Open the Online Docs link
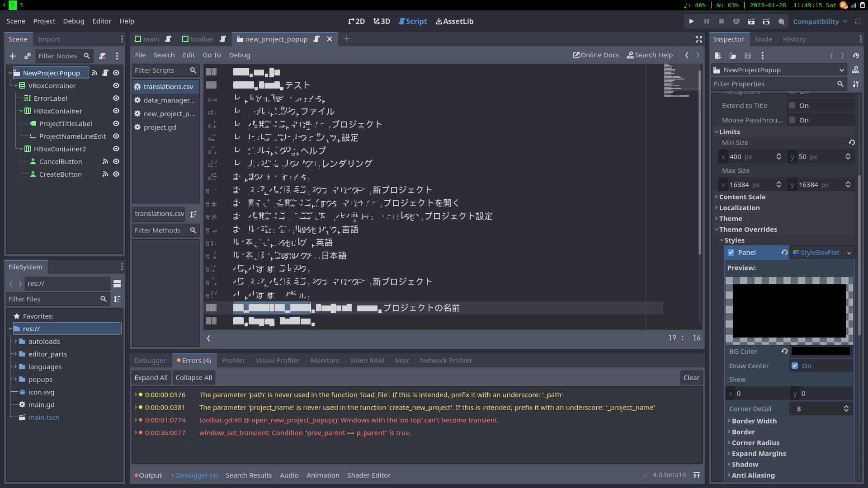Screen dimensions: 868x488 click(x=595, y=55)
